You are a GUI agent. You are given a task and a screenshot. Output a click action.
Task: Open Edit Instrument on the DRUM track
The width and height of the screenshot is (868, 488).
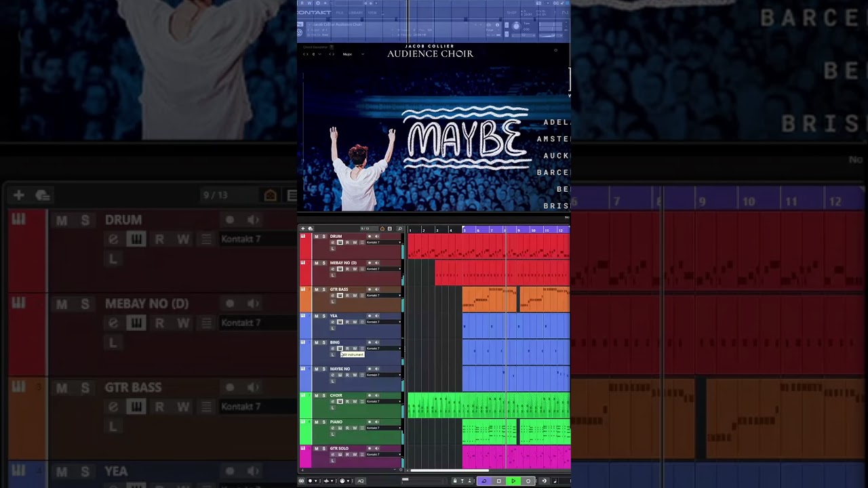340,243
